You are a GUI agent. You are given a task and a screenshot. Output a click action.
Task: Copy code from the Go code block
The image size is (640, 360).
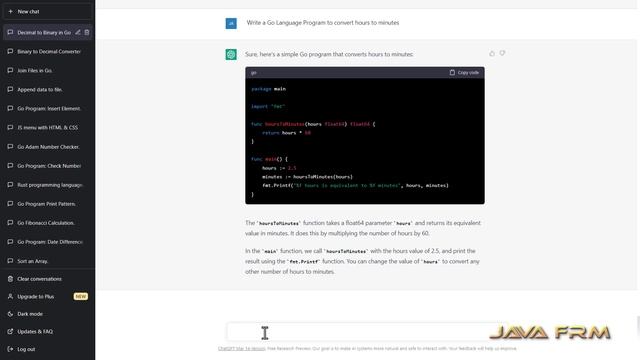(464, 73)
